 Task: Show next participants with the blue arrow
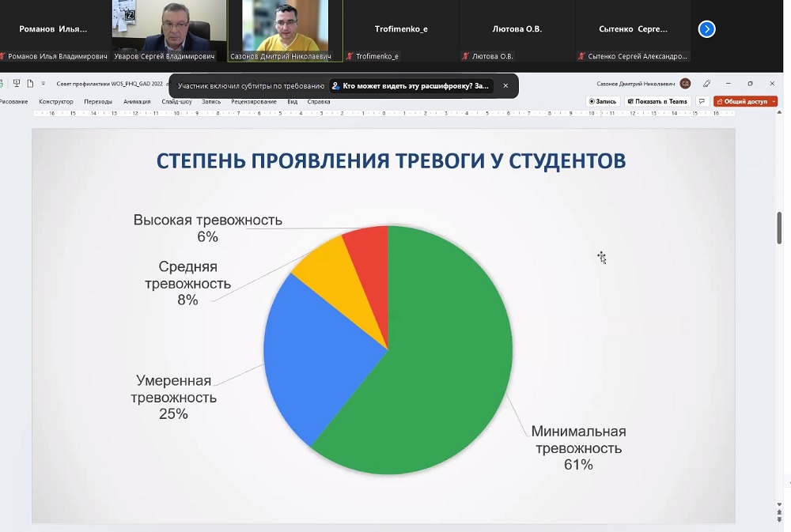click(x=706, y=29)
